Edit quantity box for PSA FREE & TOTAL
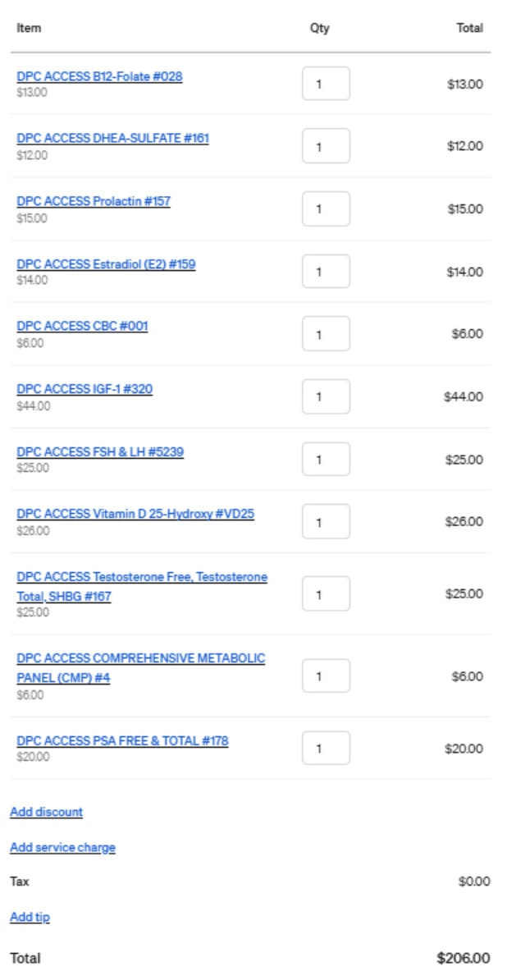507x980 pixels. click(x=326, y=748)
